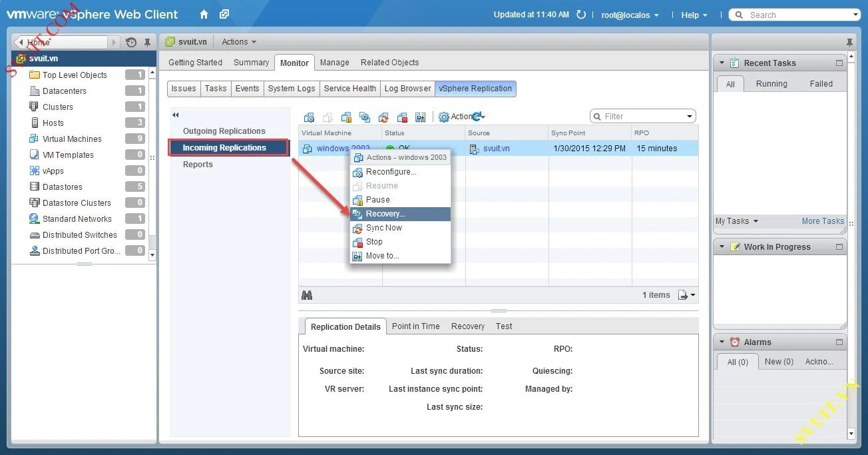Click the vCenter inventory icon beside Home icon
This screenshot has height=455, width=868.
224,14
